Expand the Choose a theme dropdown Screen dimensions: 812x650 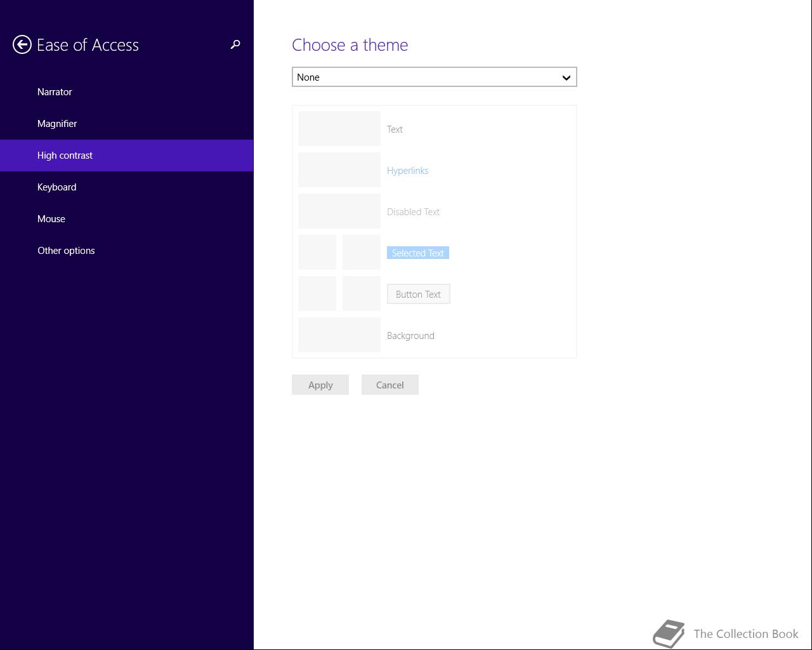[435, 77]
